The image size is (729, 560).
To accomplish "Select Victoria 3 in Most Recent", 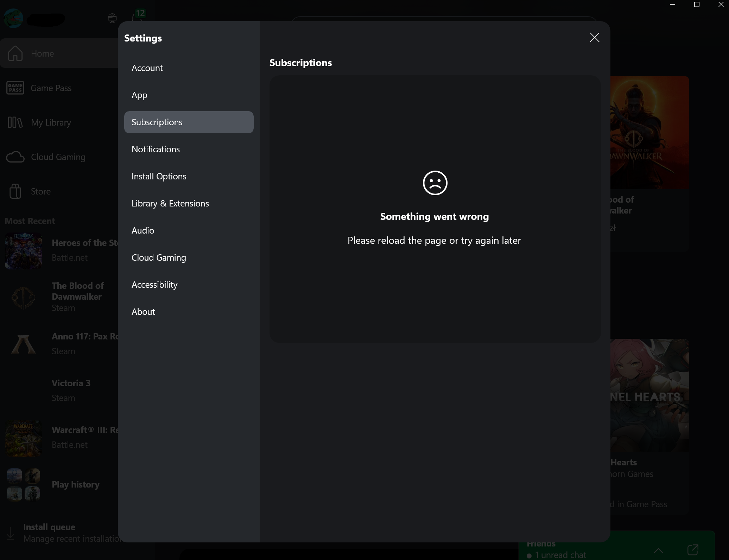I will click(x=62, y=390).
